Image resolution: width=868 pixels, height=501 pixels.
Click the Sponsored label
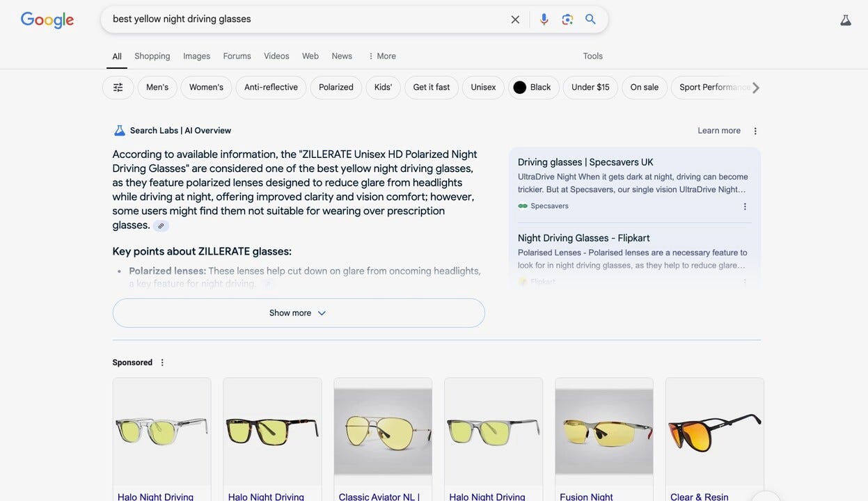click(132, 363)
